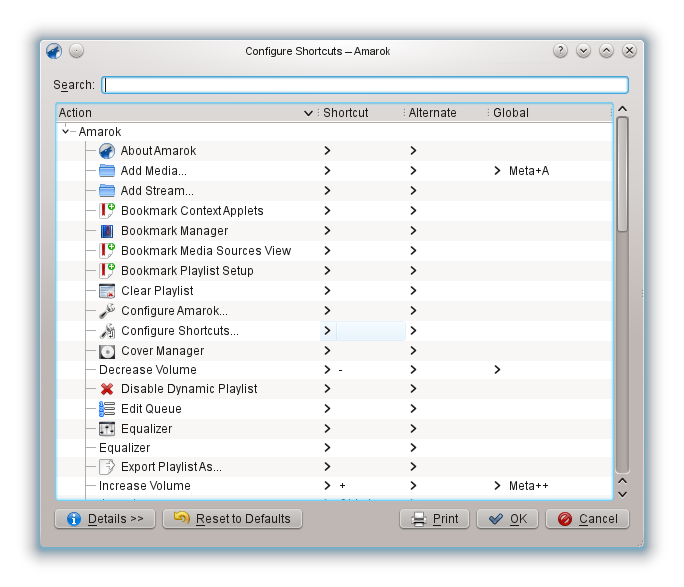The image size is (684, 587).
Task: Click the scrollbar up arrow at top
Action: [622, 109]
